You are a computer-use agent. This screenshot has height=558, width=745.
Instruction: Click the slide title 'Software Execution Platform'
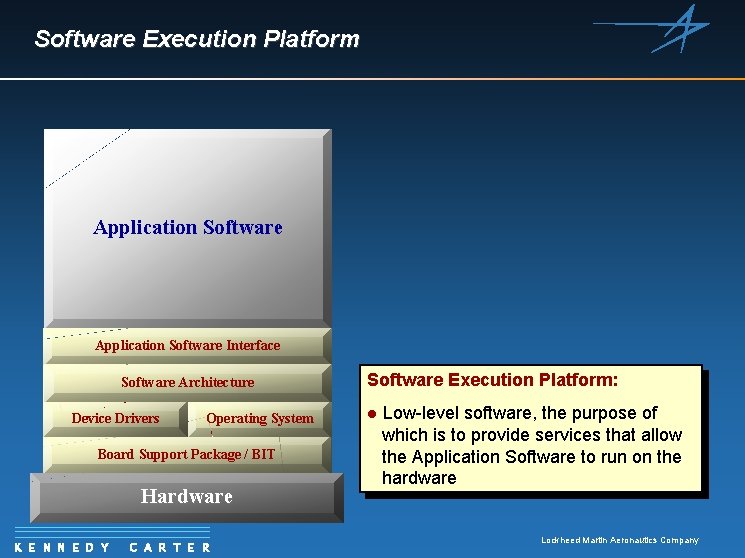[197, 38]
